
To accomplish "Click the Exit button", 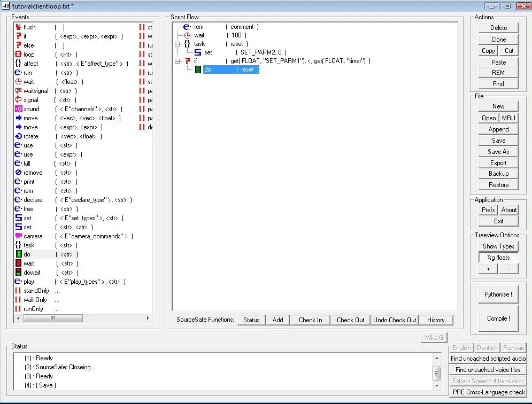I will [x=498, y=221].
